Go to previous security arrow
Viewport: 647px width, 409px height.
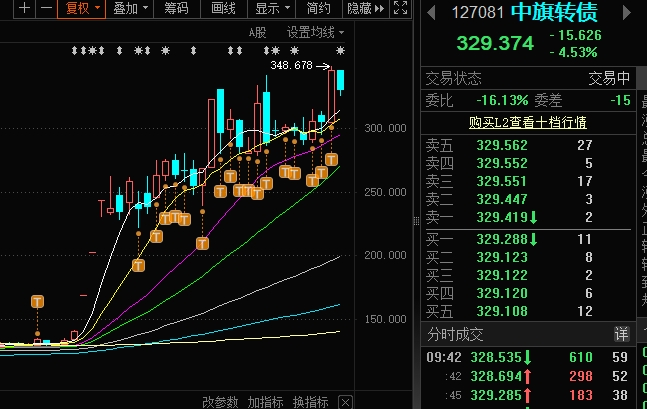click(431, 13)
